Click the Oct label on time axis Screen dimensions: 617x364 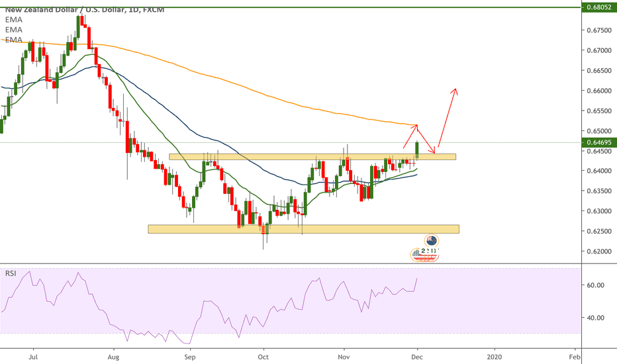(x=264, y=355)
